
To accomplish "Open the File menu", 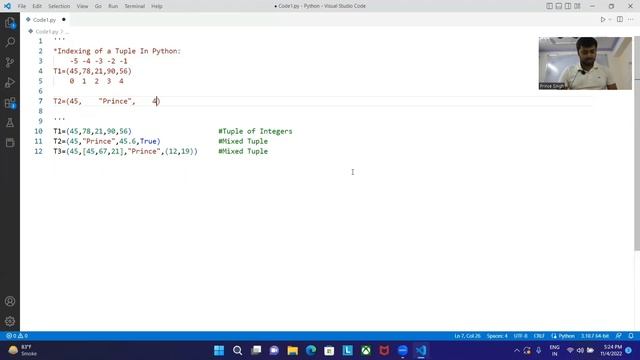I will tap(22, 6).
